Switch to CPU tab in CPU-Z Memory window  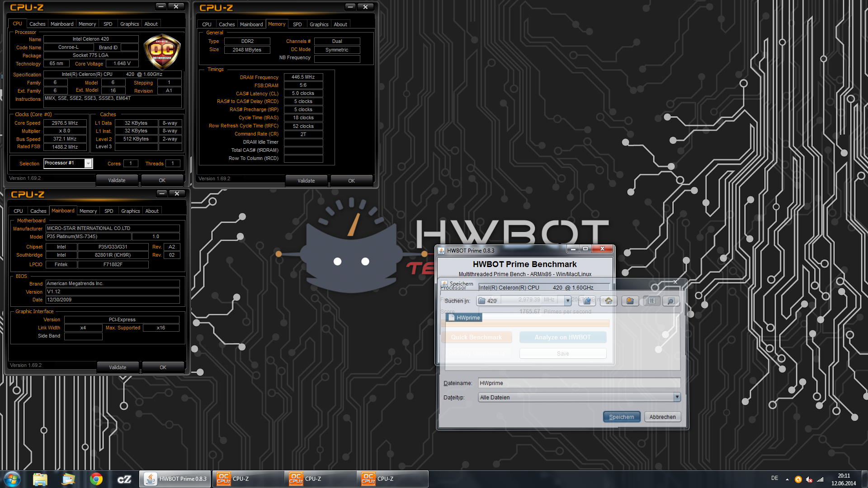[207, 24]
